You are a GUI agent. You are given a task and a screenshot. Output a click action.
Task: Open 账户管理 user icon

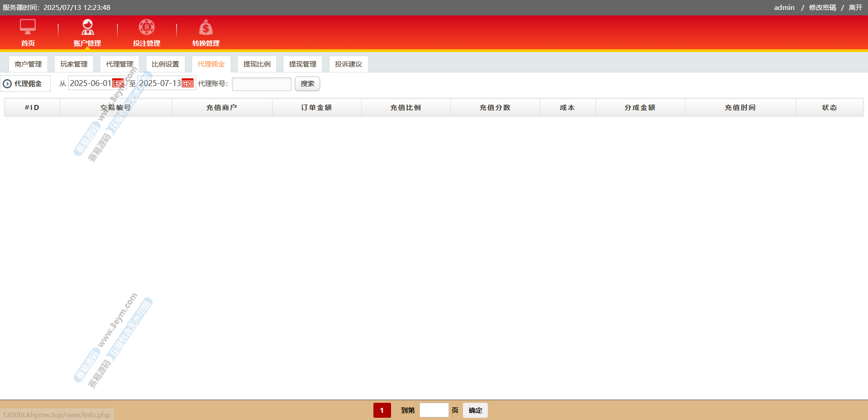tap(87, 27)
